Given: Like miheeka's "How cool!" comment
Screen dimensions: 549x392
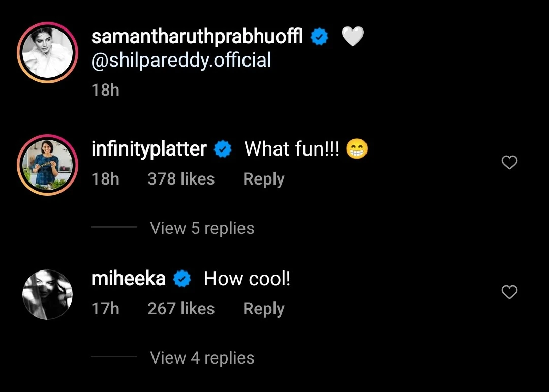Looking at the screenshot, I should [509, 292].
